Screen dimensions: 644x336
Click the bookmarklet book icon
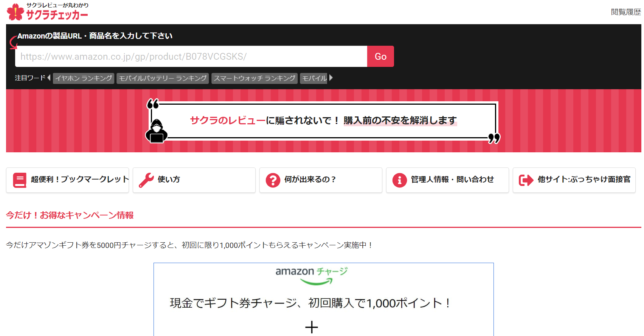click(20, 180)
